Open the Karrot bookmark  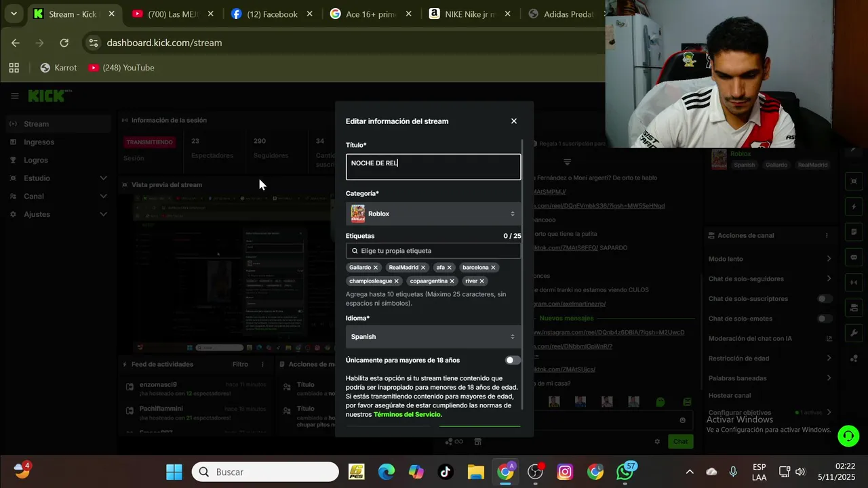coord(58,68)
